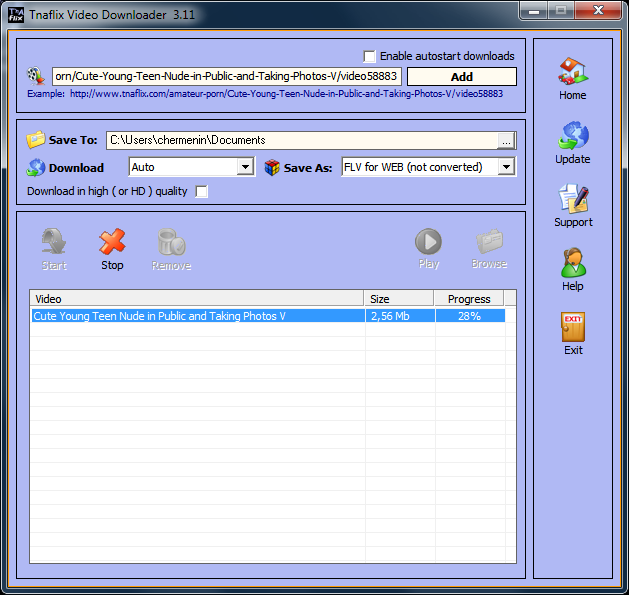
Task: Open Help with headset person icon
Action: point(573,263)
